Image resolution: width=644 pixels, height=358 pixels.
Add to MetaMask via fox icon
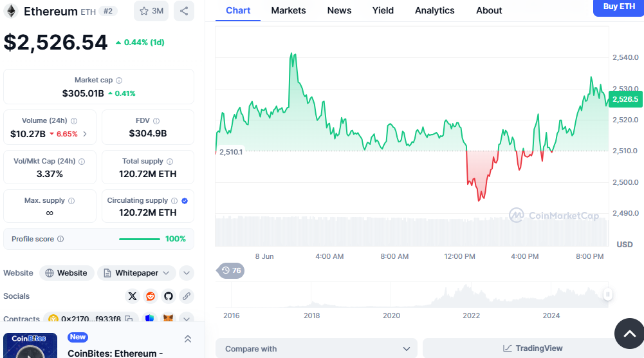[x=169, y=318]
